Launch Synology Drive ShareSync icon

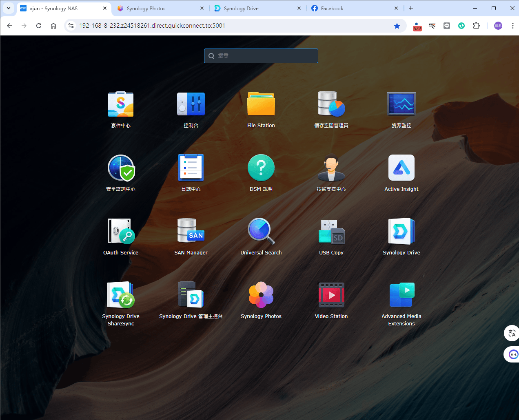coord(121,295)
